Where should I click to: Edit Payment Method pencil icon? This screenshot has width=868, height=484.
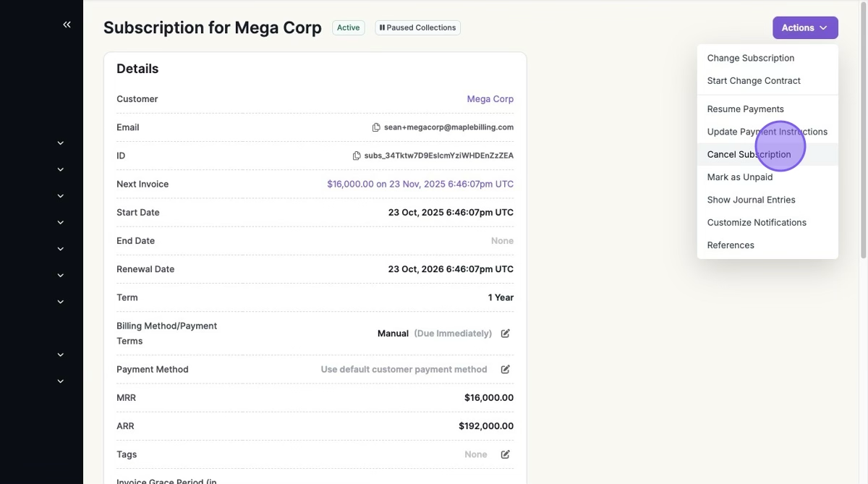506,369
